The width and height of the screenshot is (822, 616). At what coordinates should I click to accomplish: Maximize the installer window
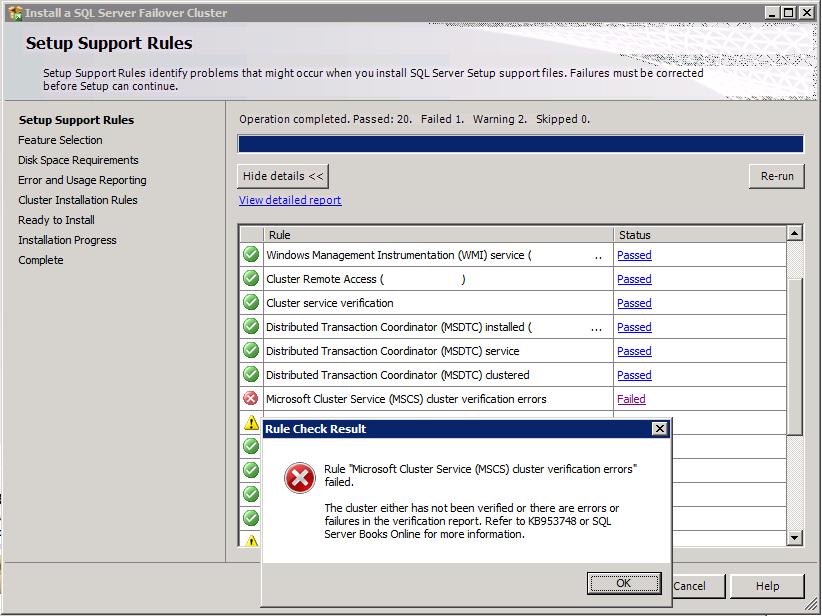pos(788,13)
